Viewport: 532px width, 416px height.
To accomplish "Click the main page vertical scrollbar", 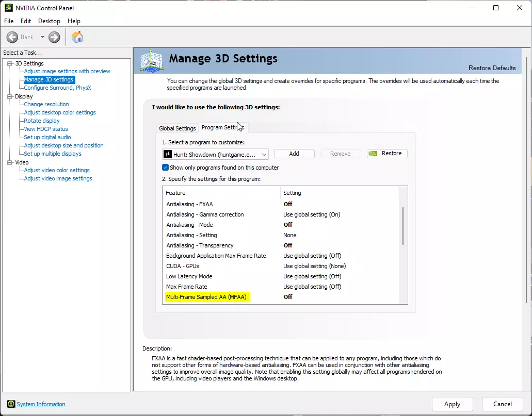I will [x=526, y=180].
